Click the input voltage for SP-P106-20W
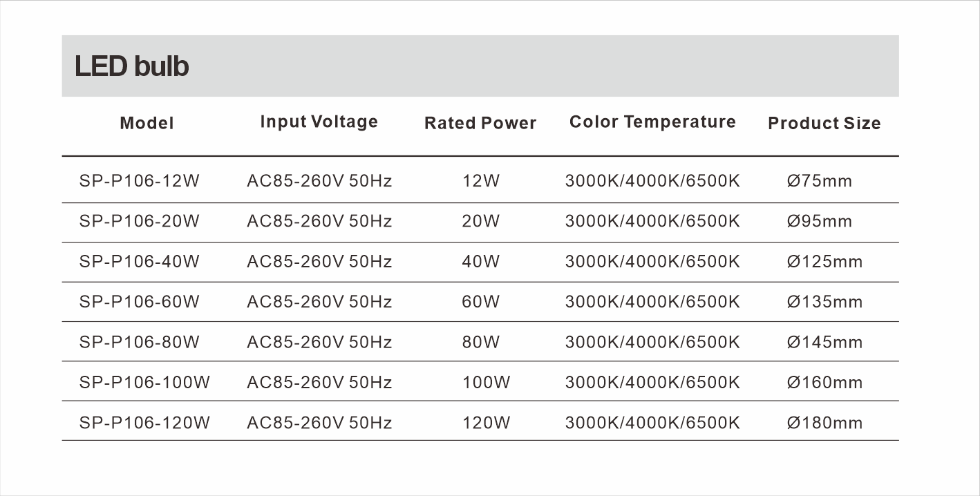980x496 pixels. click(319, 222)
